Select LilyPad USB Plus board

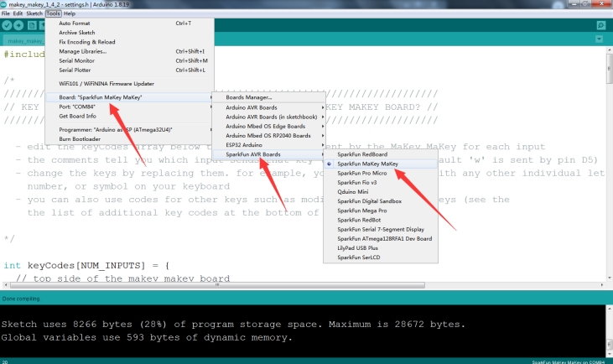tap(381, 248)
